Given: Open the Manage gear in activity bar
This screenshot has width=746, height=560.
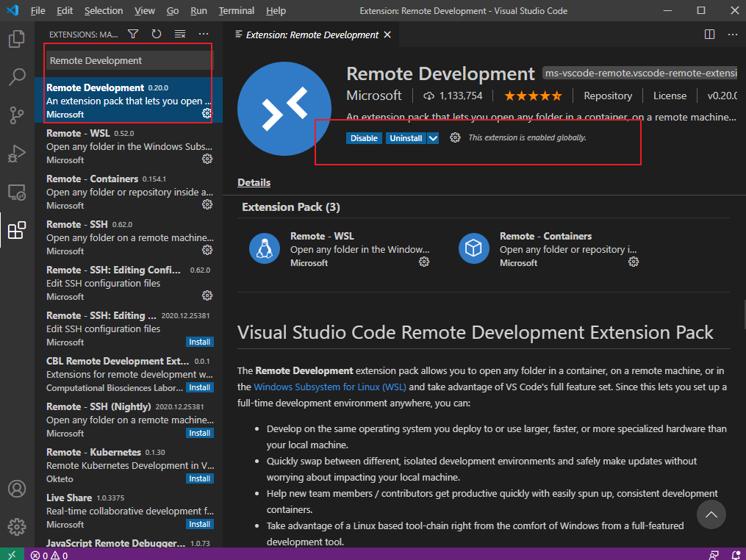Looking at the screenshot, I should (x=17, y=527).
